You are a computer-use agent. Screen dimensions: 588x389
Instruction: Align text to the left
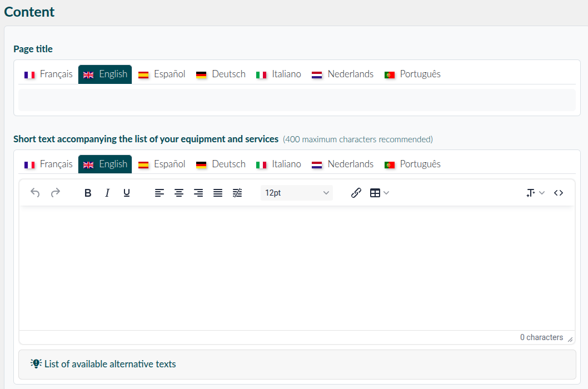(x=160, y=193)
